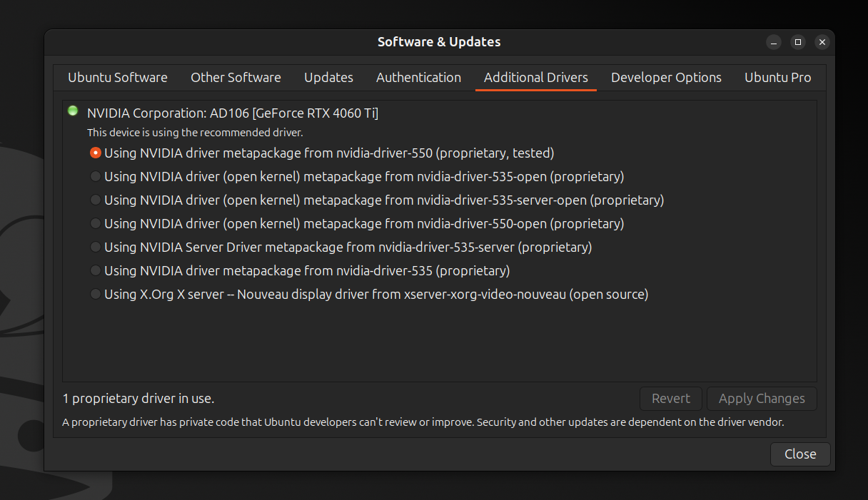
Task: Open the Developer Options tab
Action: click(x=666, y=78)
